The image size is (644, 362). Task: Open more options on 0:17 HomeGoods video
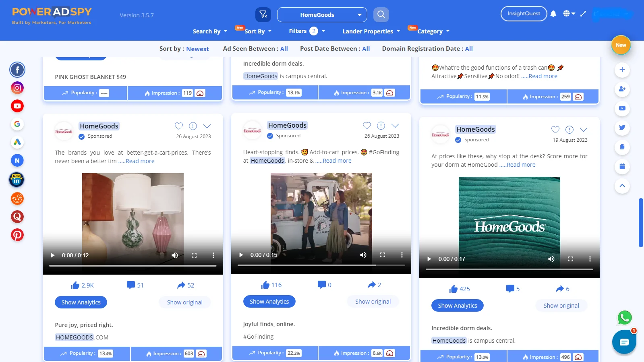[590, 259]
